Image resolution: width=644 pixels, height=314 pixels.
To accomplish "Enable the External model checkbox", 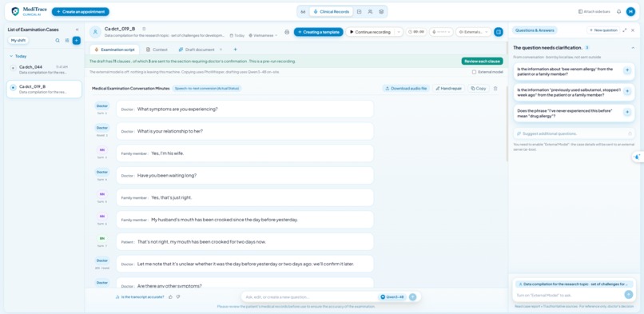I will [474, 72].
